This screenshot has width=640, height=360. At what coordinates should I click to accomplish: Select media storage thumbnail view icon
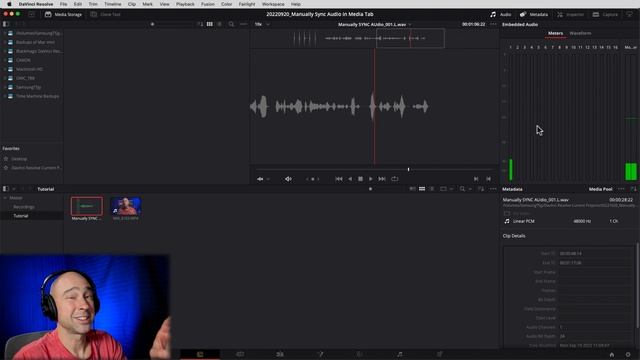click(x=209, y=24)
